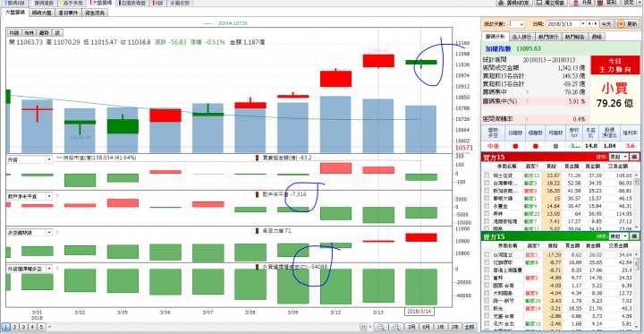Click the 買方15 list vertical scrollbar
644x334 pixels.
tap(637, 201)
